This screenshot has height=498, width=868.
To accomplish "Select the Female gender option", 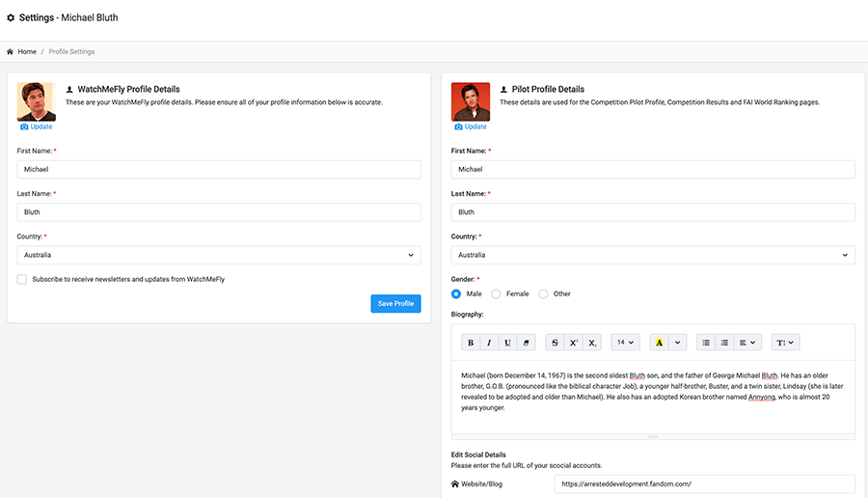I will (497, 293).
